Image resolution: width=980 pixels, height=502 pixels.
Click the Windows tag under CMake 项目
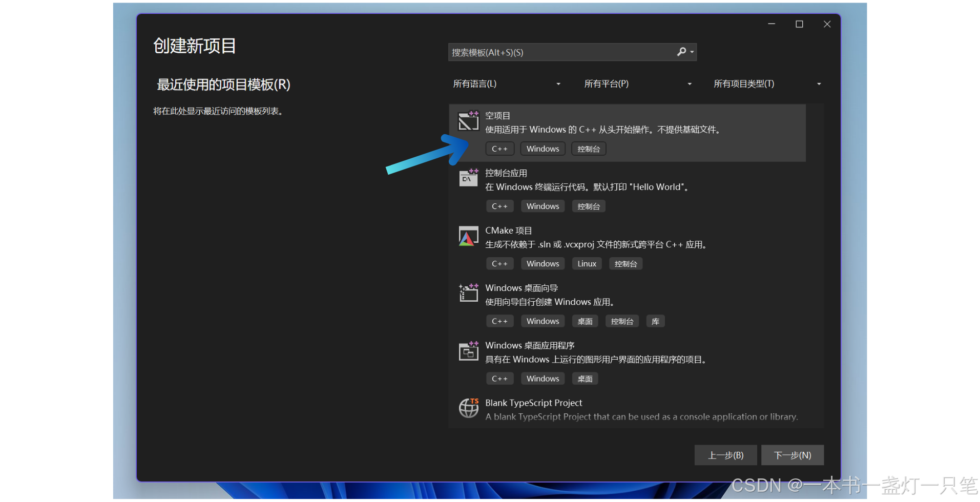point(543,263)
